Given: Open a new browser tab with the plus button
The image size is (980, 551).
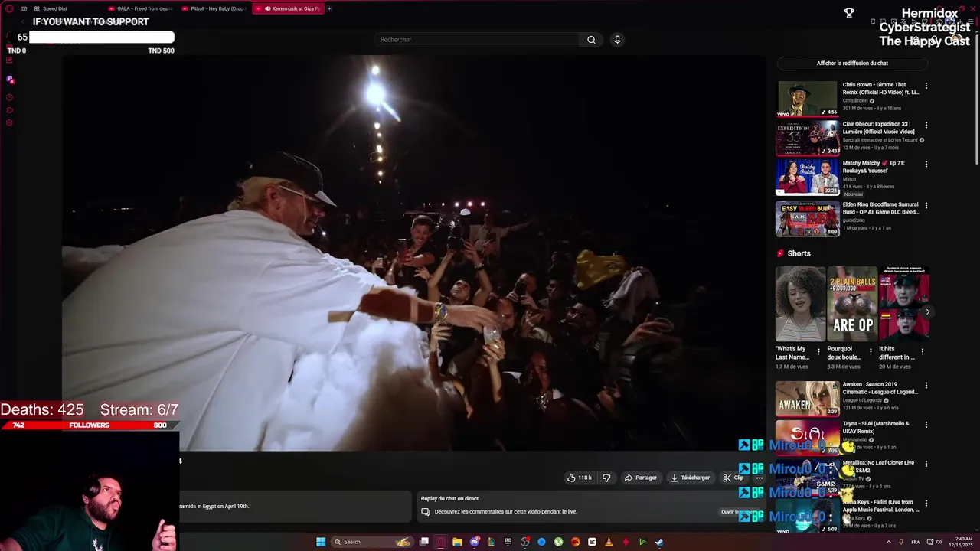Looking at the screenshot, I should pos(329,8).
